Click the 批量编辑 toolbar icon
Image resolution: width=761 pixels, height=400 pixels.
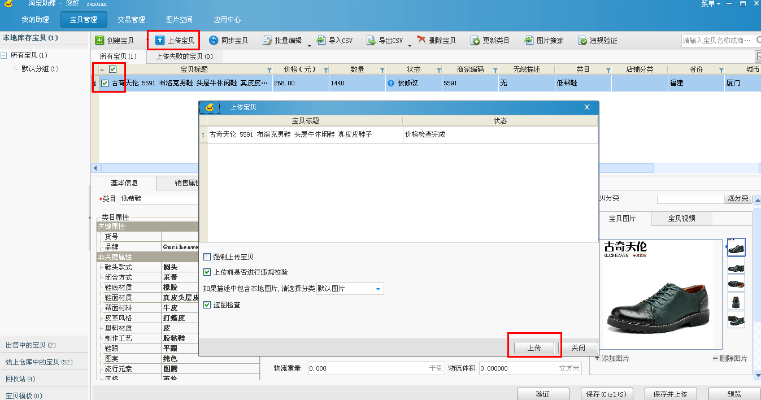tap(267, 40)
